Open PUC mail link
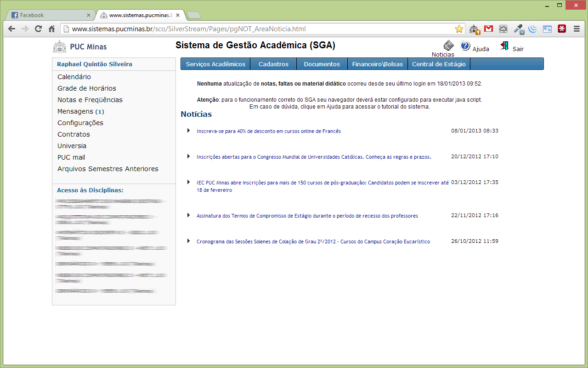This screenshot has height=368, width=588. click(71, 157)
